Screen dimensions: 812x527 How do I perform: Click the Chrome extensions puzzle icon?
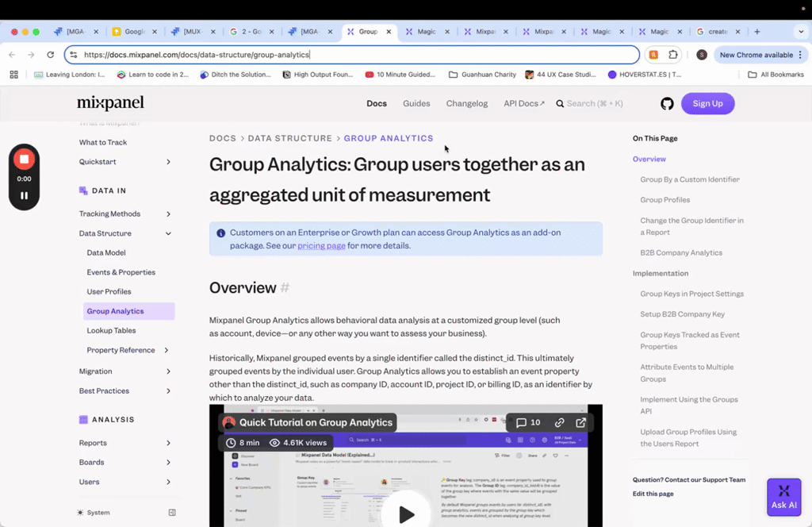click(x=673, y=55)
